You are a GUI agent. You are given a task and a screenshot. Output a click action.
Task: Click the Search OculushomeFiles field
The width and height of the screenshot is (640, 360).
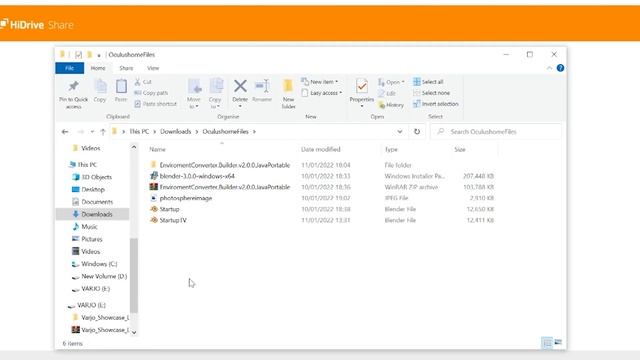point(496,131)
